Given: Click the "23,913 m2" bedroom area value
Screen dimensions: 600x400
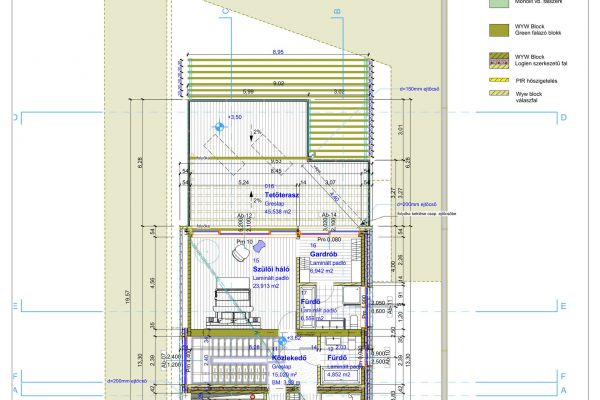Looking at the screenshot, I should [266, 286].
